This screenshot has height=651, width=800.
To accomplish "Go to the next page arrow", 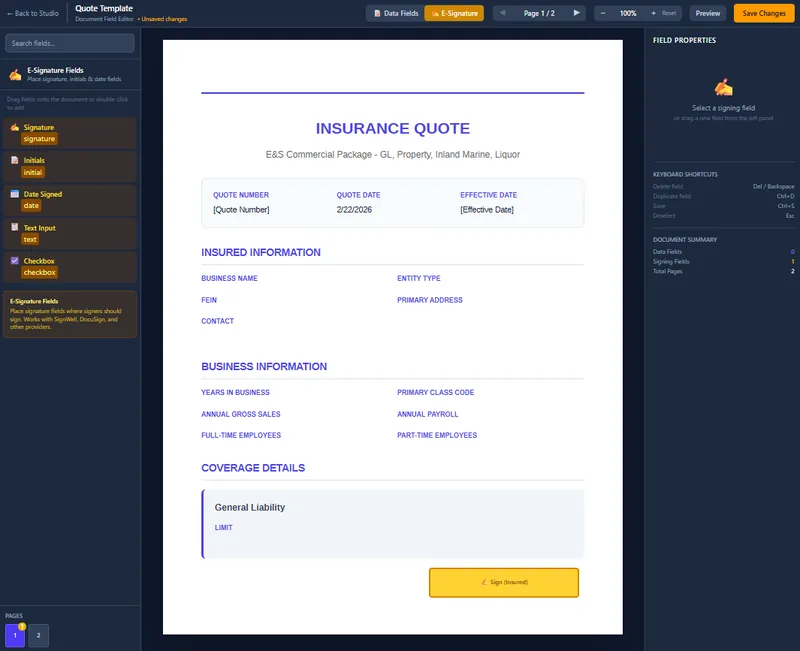I will click(577, 13).
